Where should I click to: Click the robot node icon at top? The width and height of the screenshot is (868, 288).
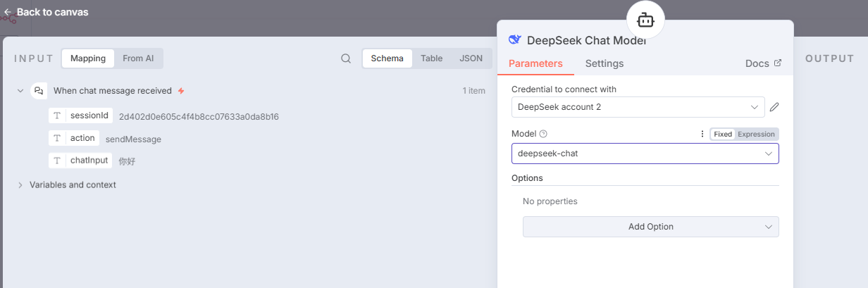645,19
